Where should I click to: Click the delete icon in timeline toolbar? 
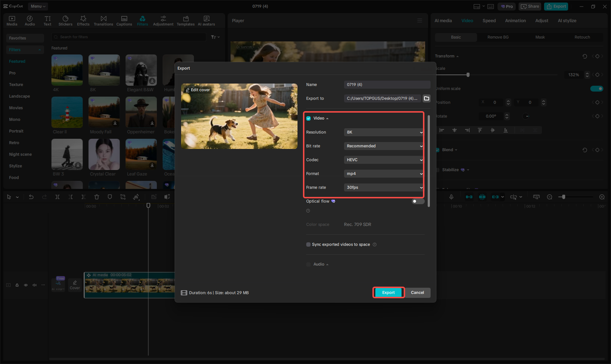click(97, 197)
